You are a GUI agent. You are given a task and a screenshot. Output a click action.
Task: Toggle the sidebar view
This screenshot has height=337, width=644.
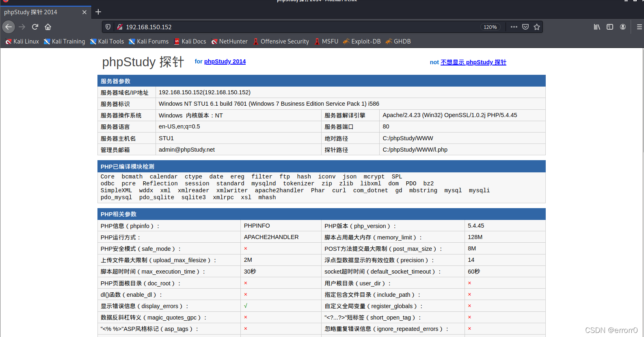click(x=610, y=27)
